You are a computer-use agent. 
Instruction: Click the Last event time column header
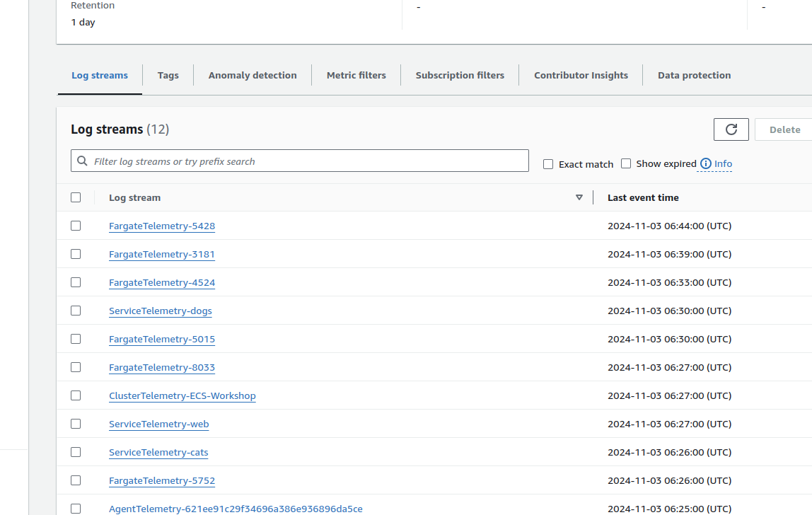pos(643,198)
